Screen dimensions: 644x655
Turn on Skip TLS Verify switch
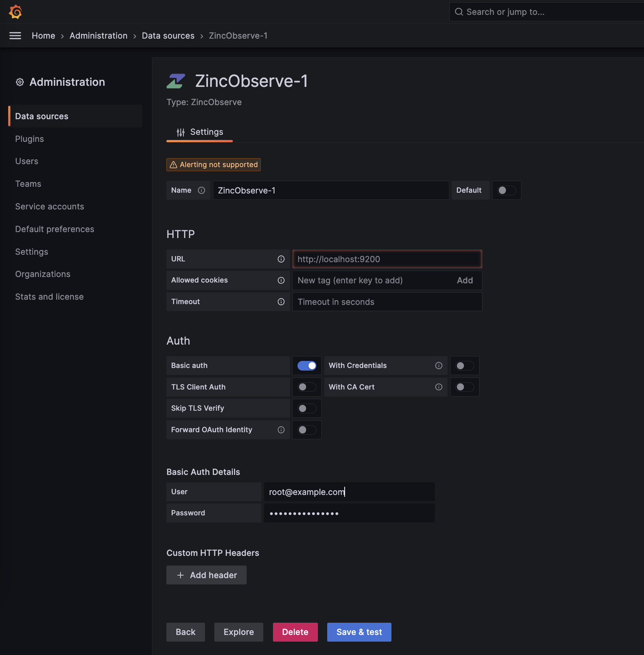[x=307, y=408]
